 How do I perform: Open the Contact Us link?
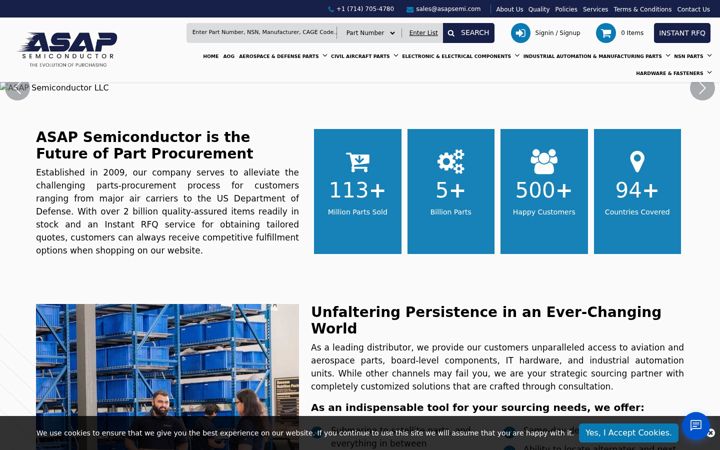click(693, 9)
